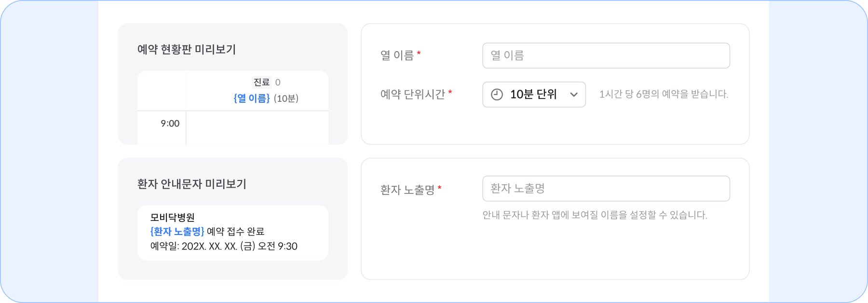
Task: Open the 예약 단위시간 combo box
Action: [x=534, y=95]
